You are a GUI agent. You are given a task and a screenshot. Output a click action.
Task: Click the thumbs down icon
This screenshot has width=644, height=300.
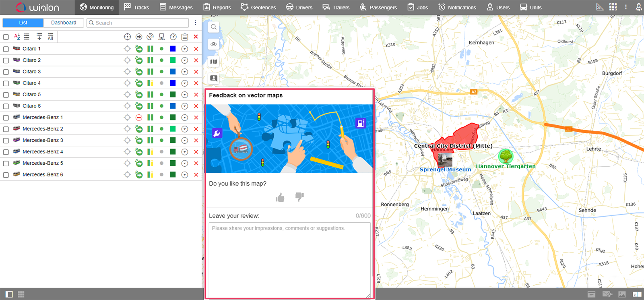click(299, 197)
